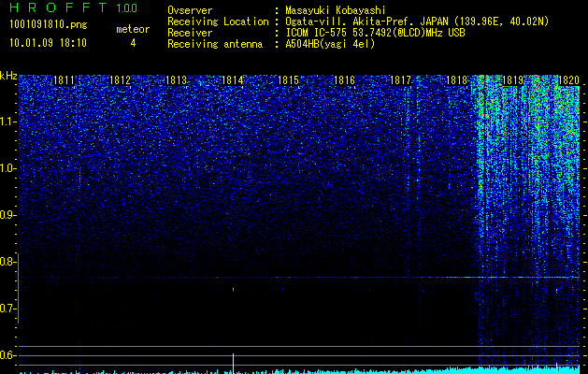Click the meteor count value 4
The width and height of the screenshot is (588, 374).
pos(133,43)
